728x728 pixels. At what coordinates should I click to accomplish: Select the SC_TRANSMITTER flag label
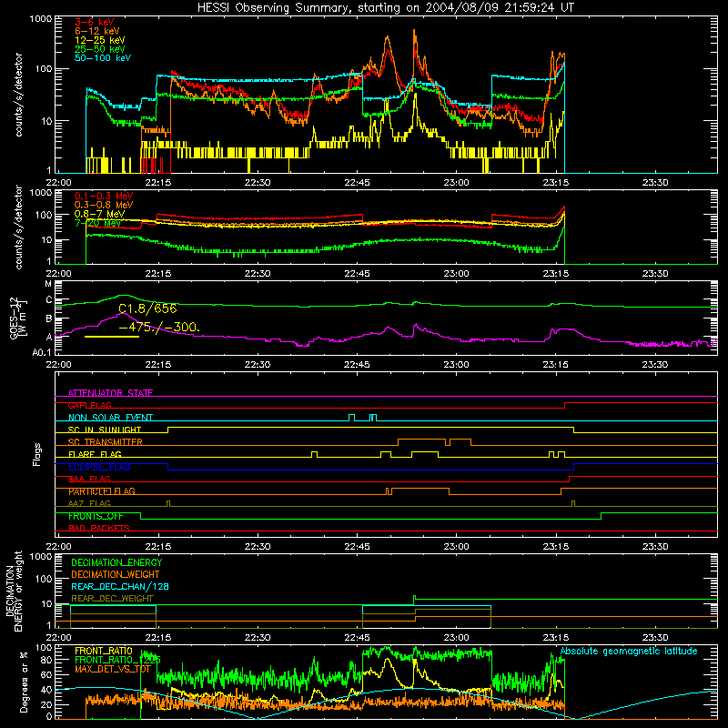pos(105,442)
